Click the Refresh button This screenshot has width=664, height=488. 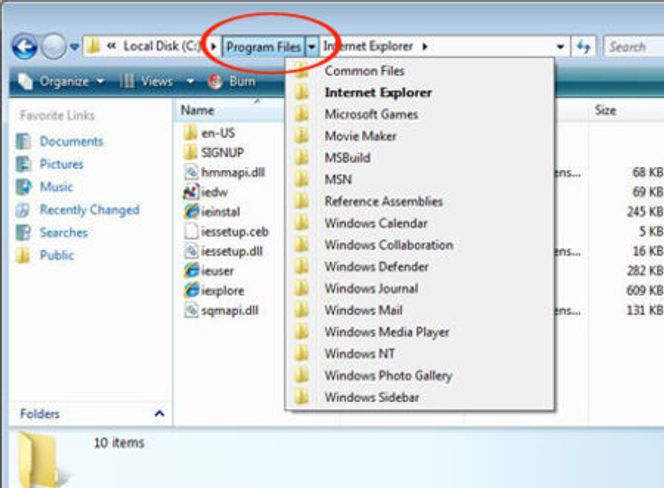[x=584, y=47]
